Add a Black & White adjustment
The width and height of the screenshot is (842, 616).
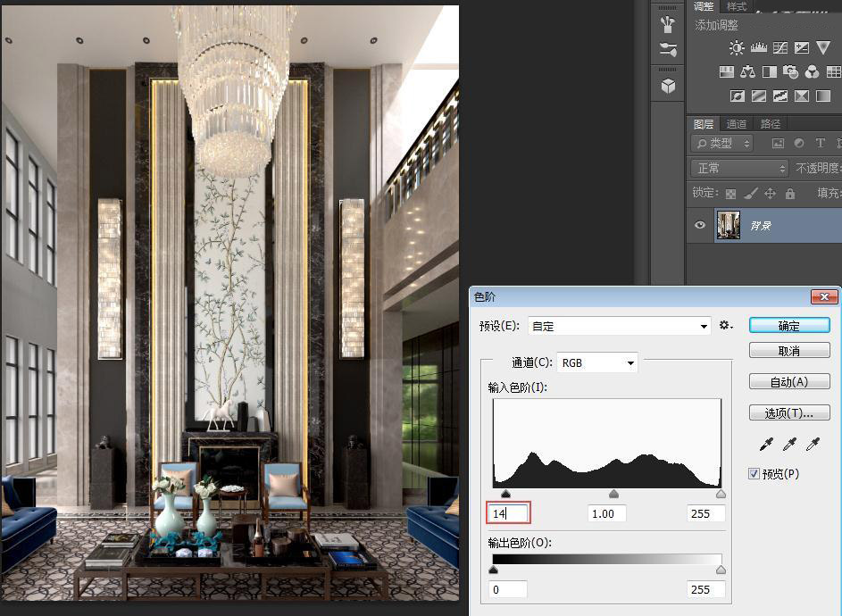coord(770,72)
